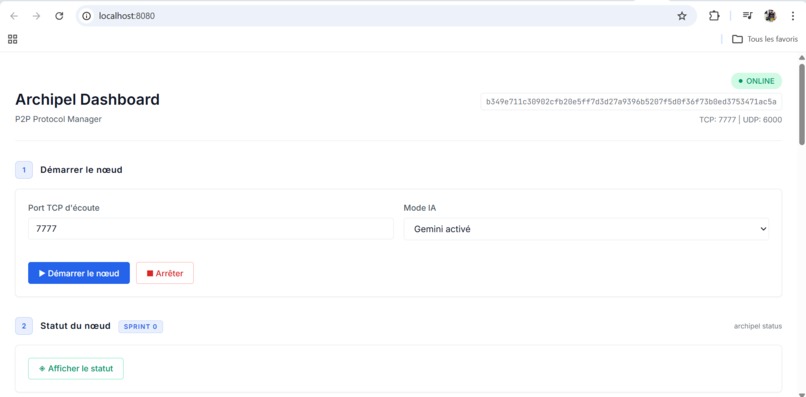Viewport: 806px width, 397px height.
Task: Click the site info icon in the address bar
Action: pyautogui.click(x=86, y=16)
